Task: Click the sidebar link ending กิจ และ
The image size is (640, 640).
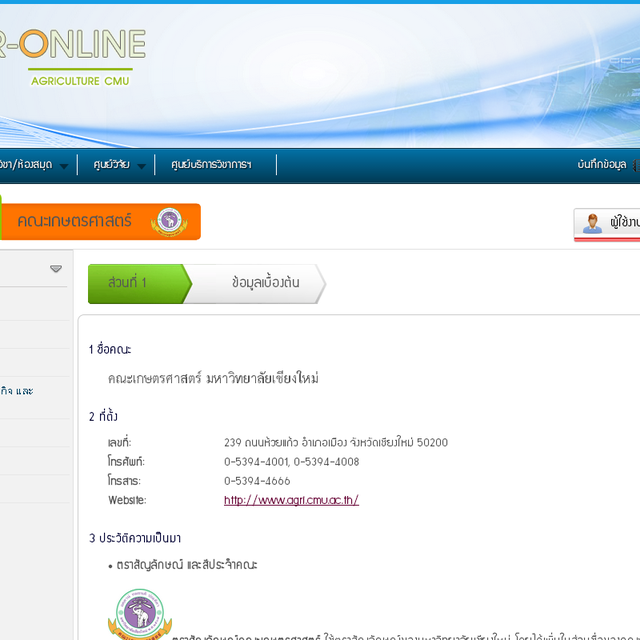Action: [x=17, y=391]
